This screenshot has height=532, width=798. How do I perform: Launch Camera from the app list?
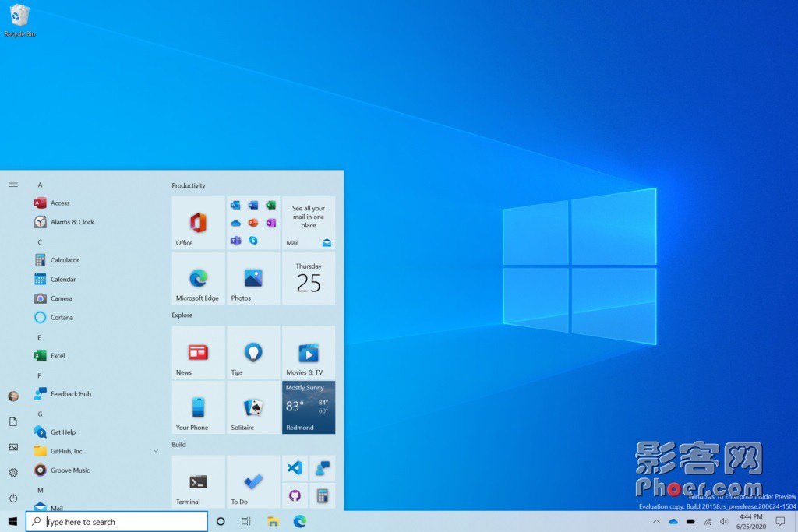[x=97, y=298]
